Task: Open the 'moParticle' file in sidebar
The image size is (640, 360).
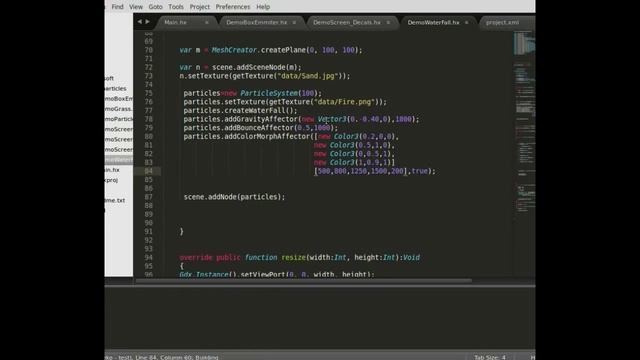Action: (x=119, y=119)
